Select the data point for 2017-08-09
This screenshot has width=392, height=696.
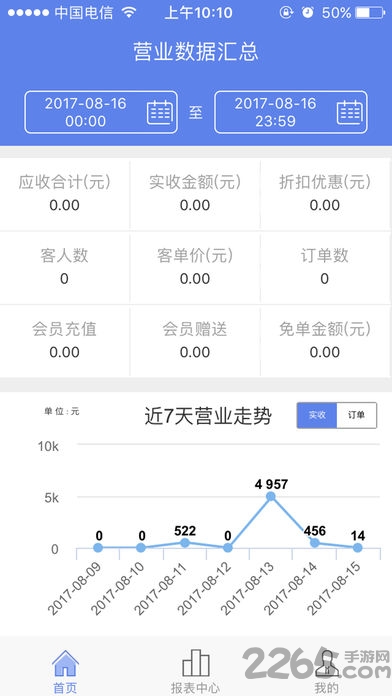point(98,548)
